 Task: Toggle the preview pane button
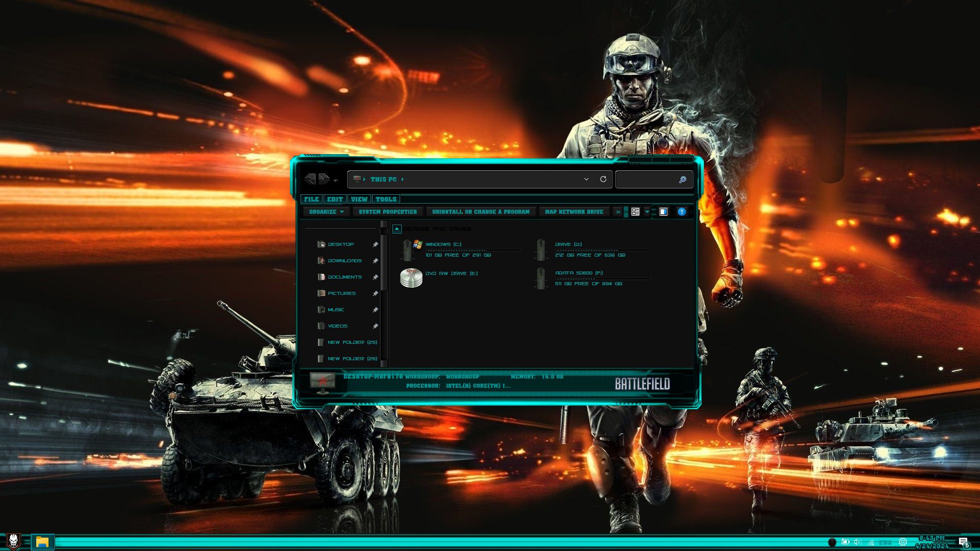(663, 212)
